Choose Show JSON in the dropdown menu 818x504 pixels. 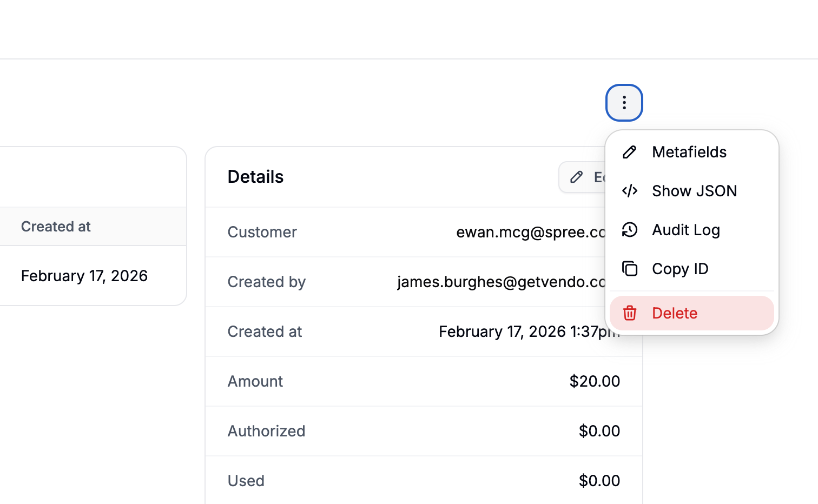[694, 191]
